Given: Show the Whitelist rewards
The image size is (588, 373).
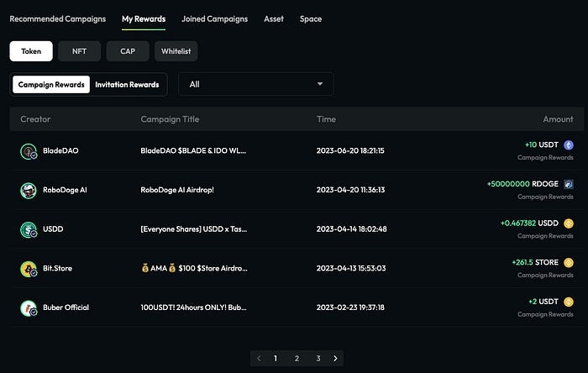Looking at the screenshot, I should (x=176, y=51).
